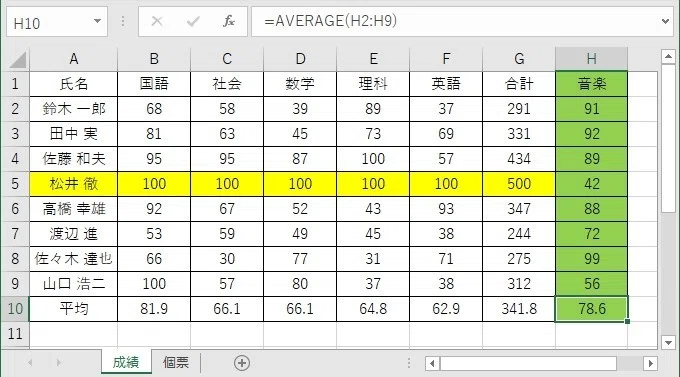
Task: Click the previous sheet navigation arrow
Action: point(30,362)
